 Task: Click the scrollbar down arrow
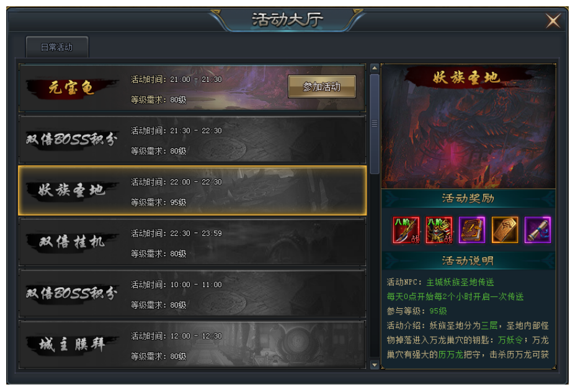click(x=375, y=365)
